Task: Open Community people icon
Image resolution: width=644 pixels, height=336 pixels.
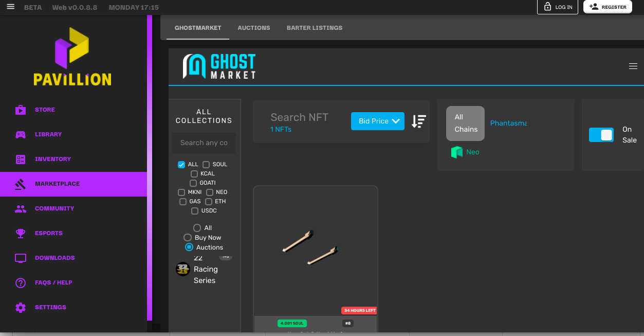Action: (21, 208)
